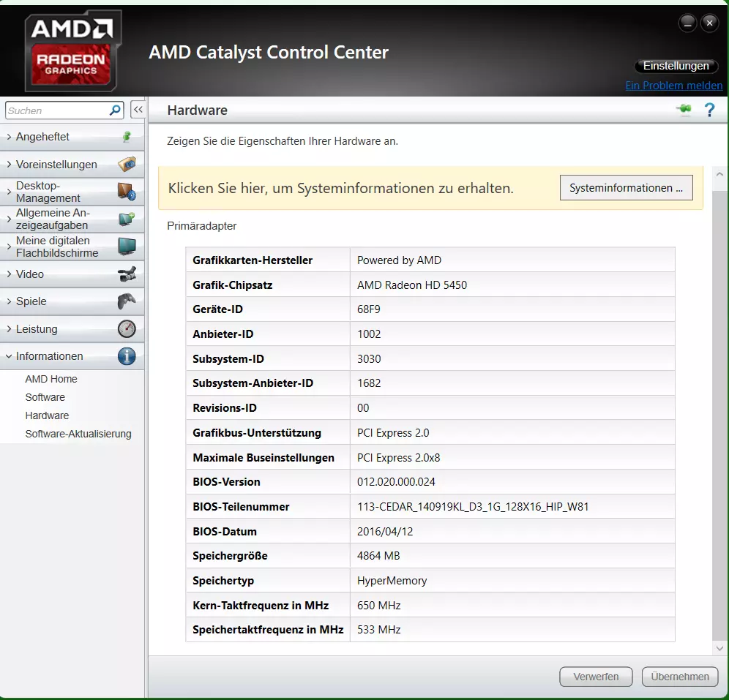Click the Spiele gamepad icon

click(127, 301)
